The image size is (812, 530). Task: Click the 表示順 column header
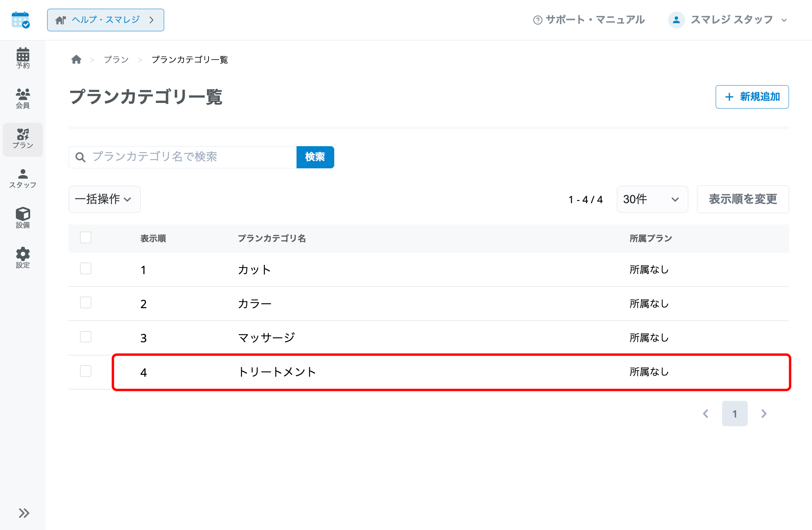[153, 238]
